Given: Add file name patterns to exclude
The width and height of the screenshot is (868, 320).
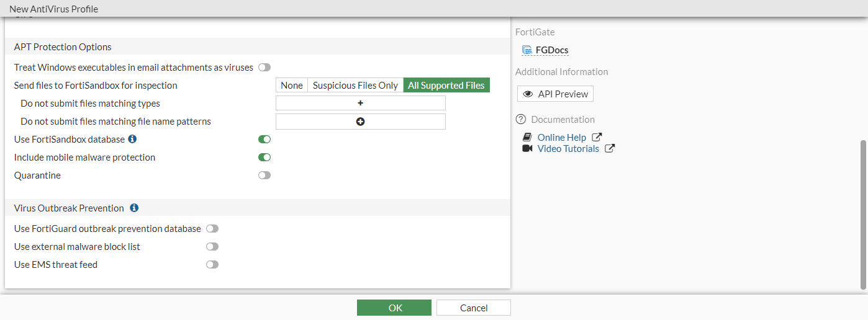Looking at the screenshot, I should (360, 122).
